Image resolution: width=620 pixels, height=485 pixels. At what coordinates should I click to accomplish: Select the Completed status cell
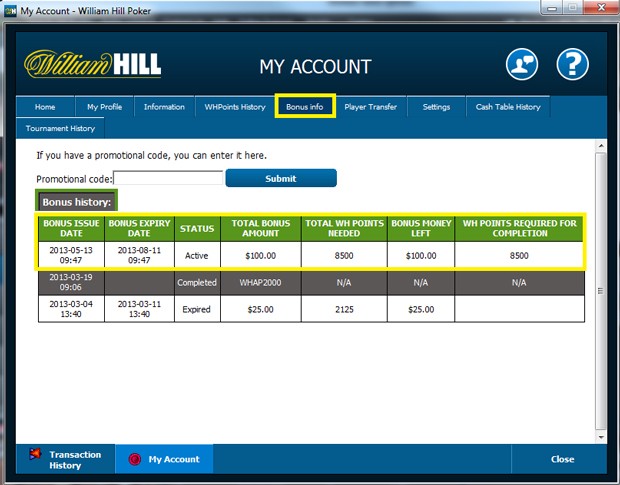coord(197,282)
